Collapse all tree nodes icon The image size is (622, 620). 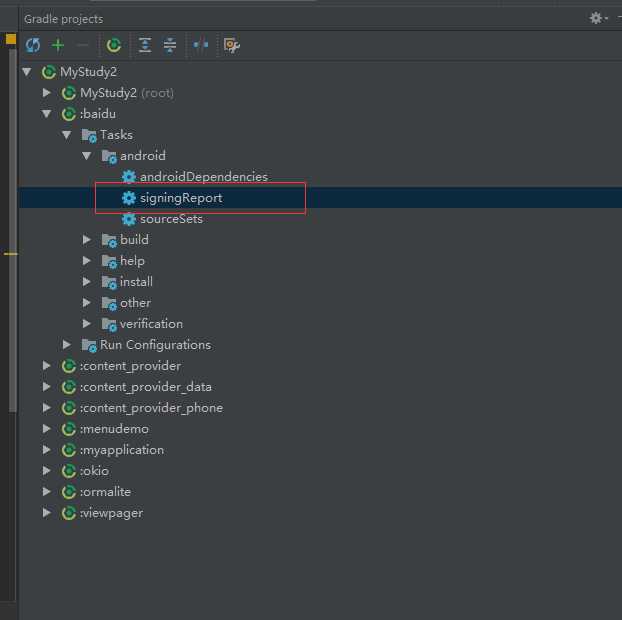click(x=170, y=45)
